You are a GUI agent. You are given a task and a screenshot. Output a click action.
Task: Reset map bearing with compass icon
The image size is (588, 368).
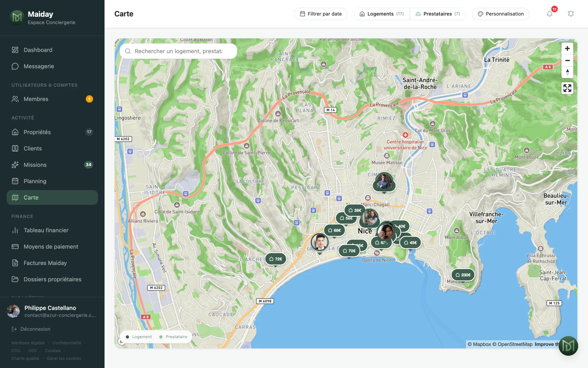pos(567,72)
